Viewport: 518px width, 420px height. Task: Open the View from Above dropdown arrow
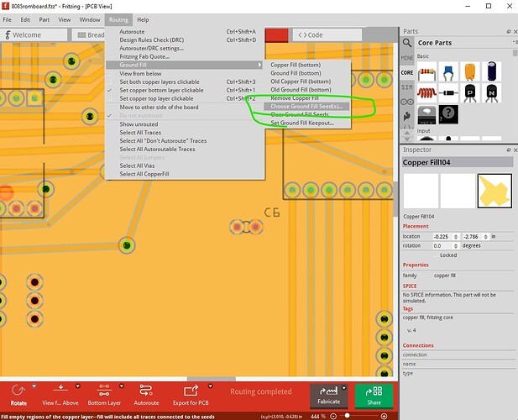tap(77, 386)
